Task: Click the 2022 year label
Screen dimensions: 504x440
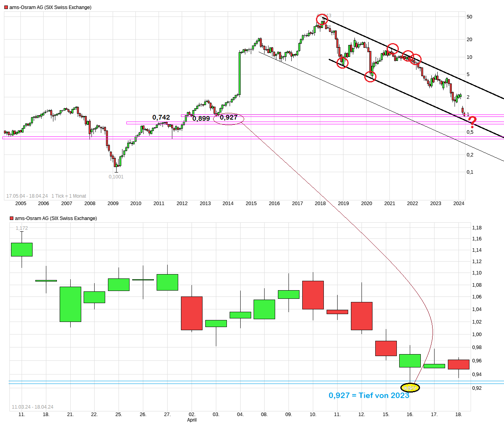Action: click(413, 204)
